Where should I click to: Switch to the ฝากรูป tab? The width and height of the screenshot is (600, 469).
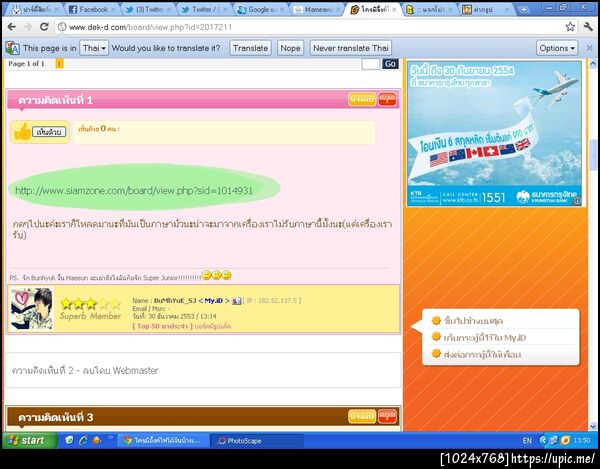click(x=485, y=10)
